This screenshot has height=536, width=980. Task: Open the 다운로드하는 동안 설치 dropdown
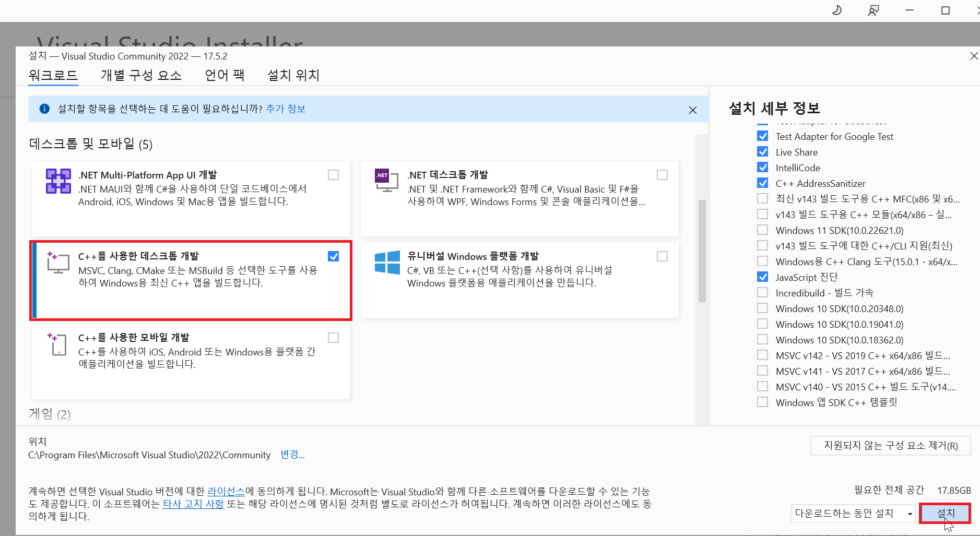click(853, 514)
